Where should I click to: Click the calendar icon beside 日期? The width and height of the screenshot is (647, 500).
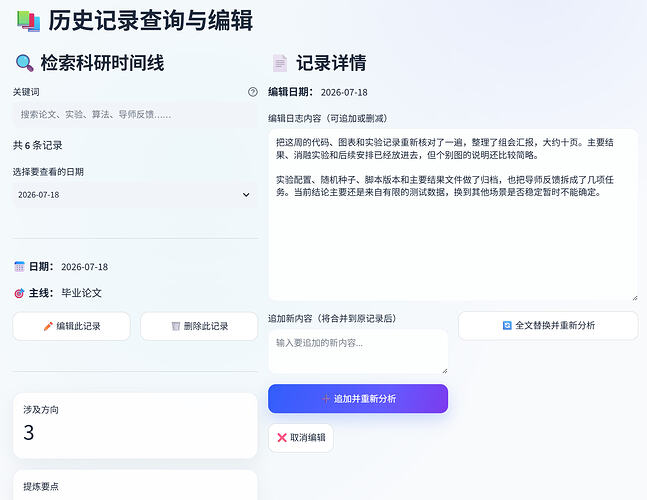(x=19, y=267)
